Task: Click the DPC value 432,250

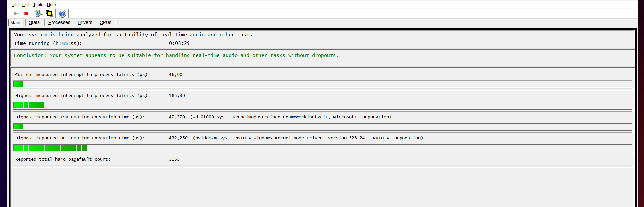Action: (x=178, y=138)
